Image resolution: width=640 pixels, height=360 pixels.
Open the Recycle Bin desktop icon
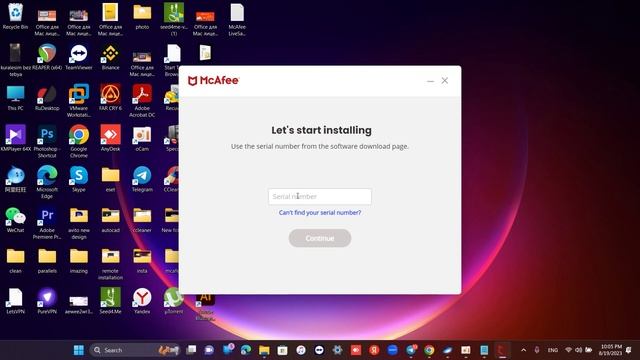coord(16,16)
